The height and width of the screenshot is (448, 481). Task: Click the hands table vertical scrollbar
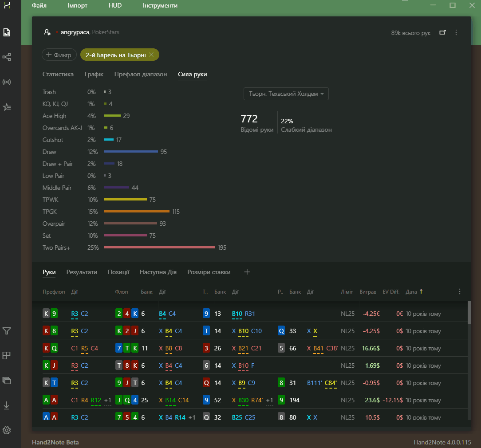pyautogui.click(x=469, y=313)
